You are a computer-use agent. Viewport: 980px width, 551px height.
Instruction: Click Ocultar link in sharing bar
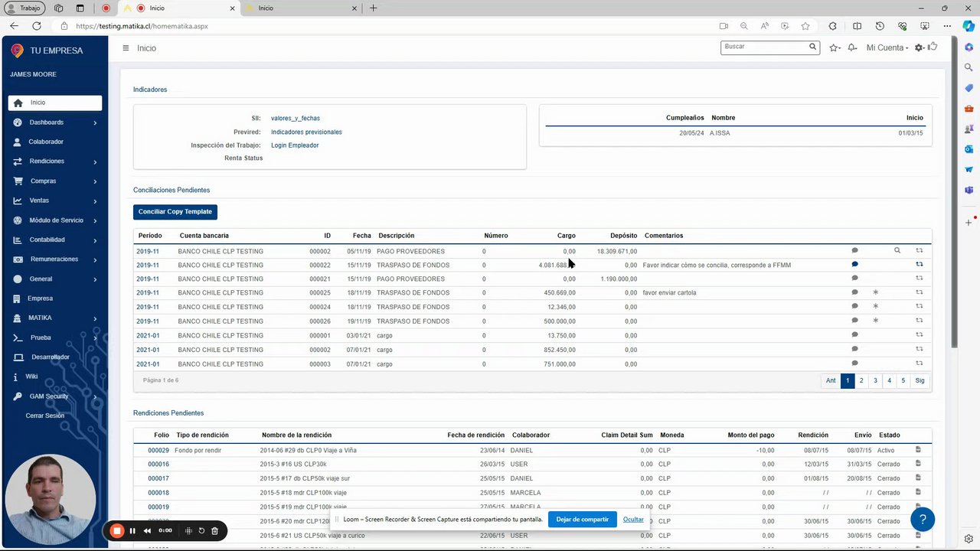(x=633, y=520)
